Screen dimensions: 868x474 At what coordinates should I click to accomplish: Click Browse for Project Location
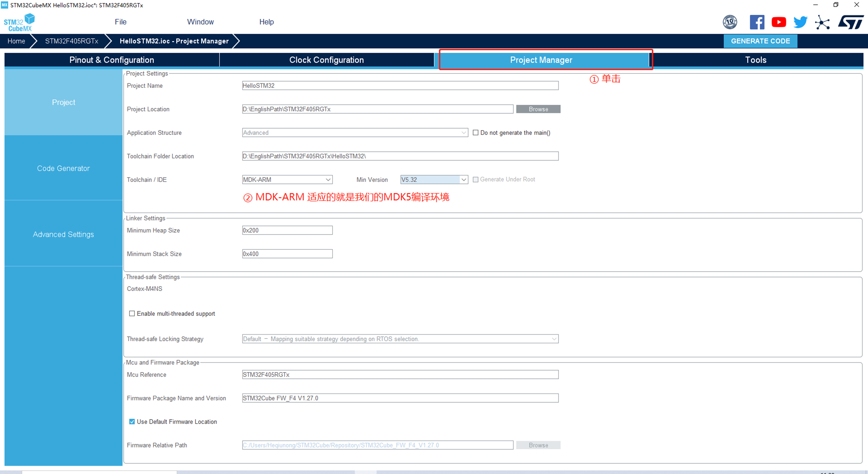tap(537, 109)
